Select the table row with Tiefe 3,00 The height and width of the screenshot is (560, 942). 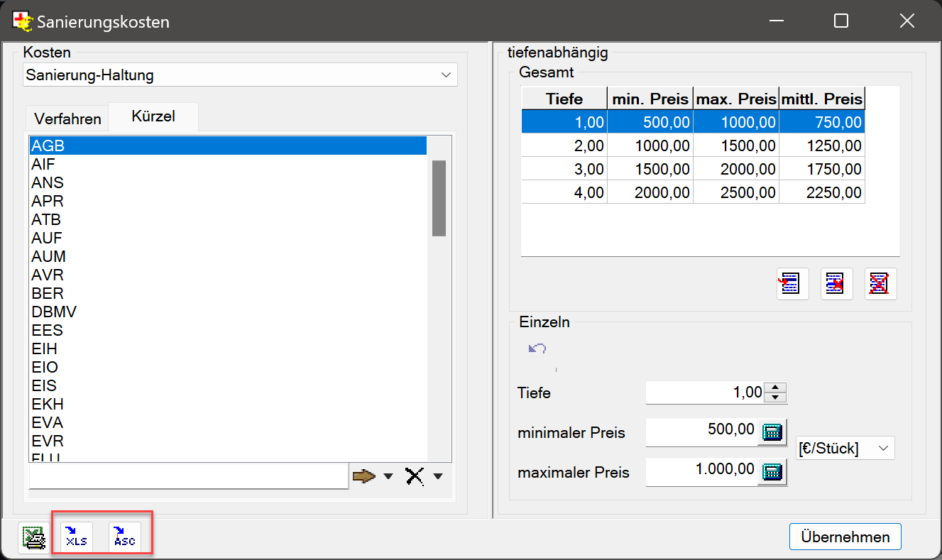tap(692, 169)
